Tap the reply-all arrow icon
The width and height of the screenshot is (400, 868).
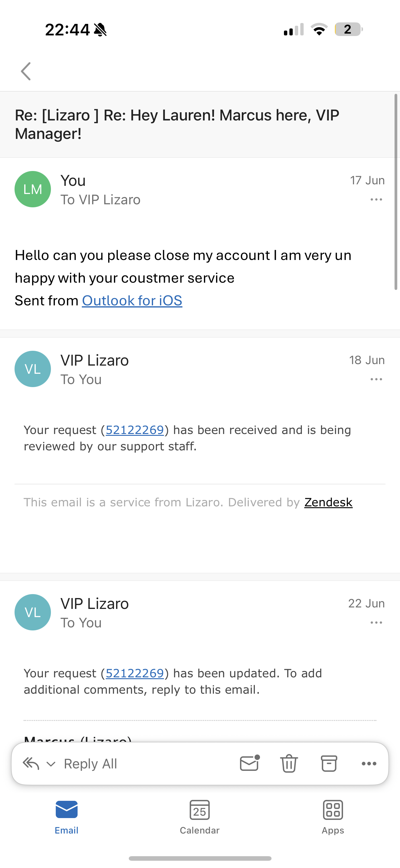point(31,764)
